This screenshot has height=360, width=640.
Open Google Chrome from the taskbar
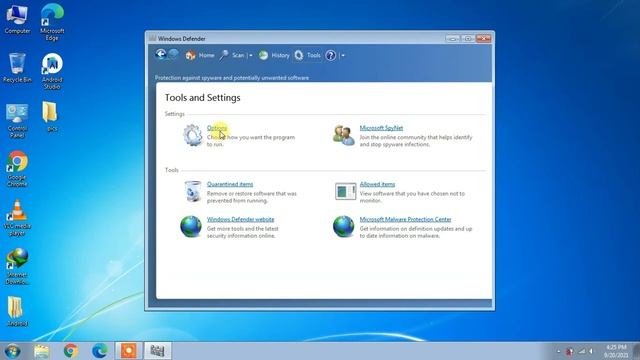(71, 351)
